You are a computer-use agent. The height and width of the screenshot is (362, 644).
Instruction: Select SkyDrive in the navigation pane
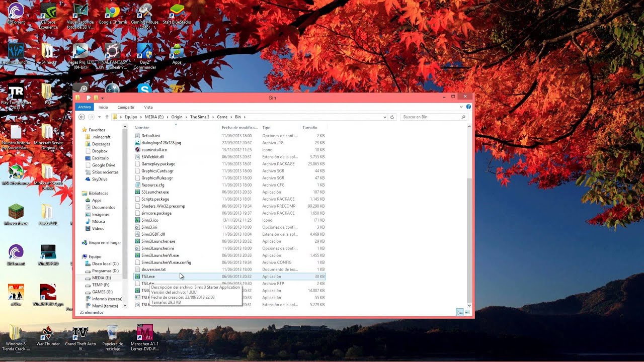99,179
